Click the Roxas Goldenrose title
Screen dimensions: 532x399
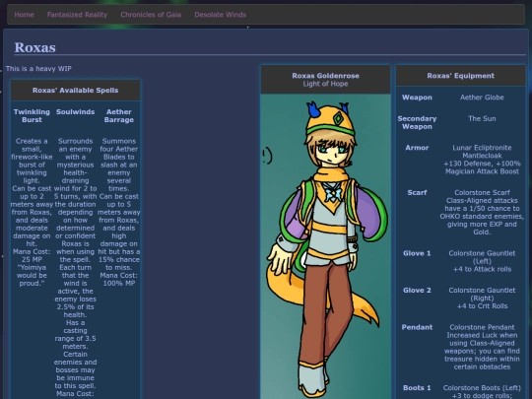(325, 76)
